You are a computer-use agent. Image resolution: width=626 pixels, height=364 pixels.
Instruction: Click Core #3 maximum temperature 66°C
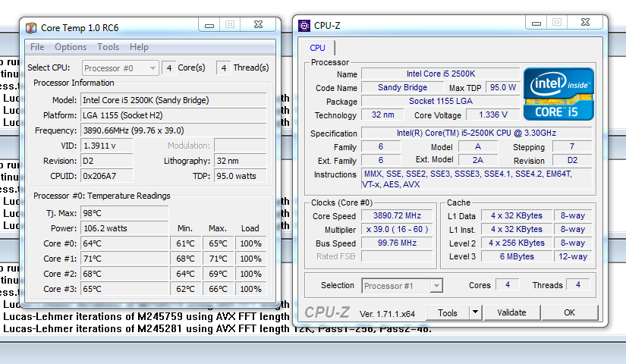coord(218,289)
